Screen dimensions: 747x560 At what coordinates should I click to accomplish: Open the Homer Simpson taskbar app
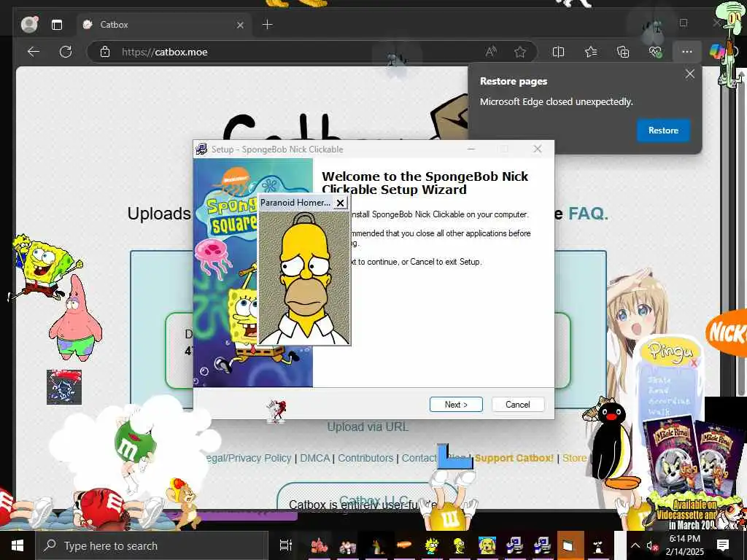point(460,545)
